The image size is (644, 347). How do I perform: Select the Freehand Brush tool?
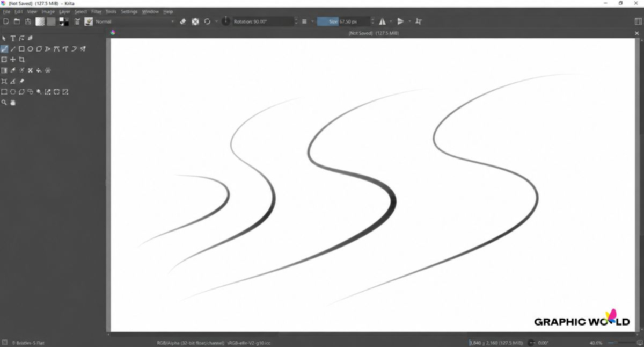point(4,49)
